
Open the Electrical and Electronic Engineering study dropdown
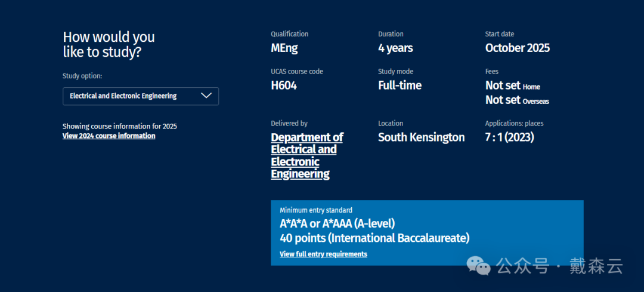140,96
